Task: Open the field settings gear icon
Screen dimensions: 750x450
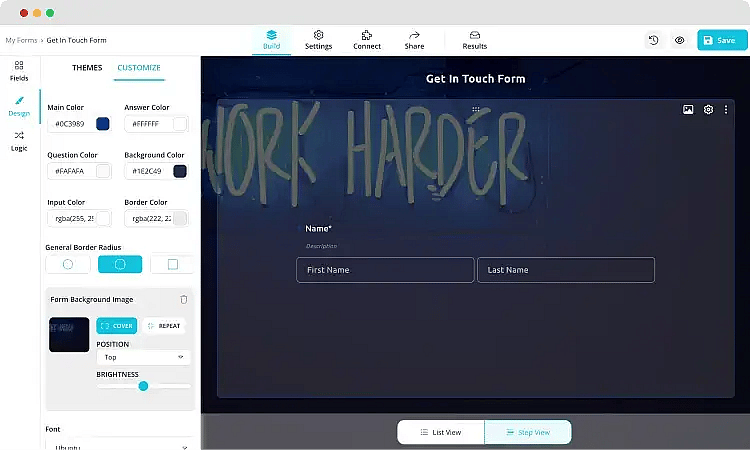Action: pos(708,110)
